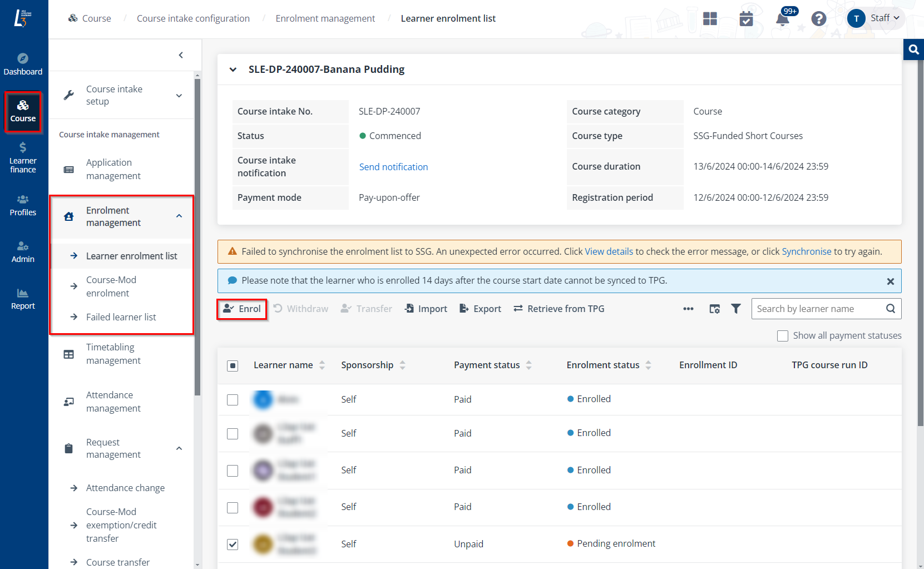The image size is (924, 569).
Task: Toggle the select-all checkbox in table header
Action: tap(233, 365)
